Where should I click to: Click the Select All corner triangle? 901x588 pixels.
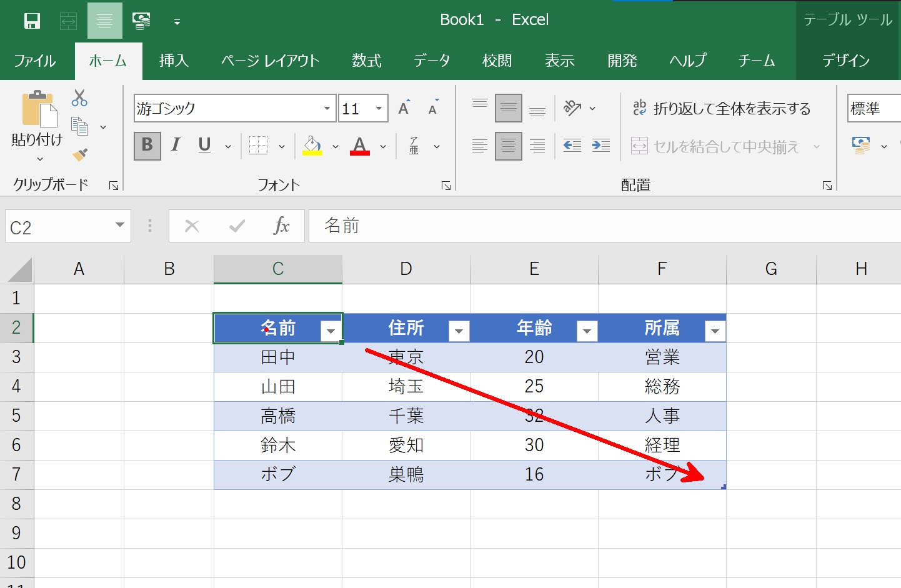20,269
